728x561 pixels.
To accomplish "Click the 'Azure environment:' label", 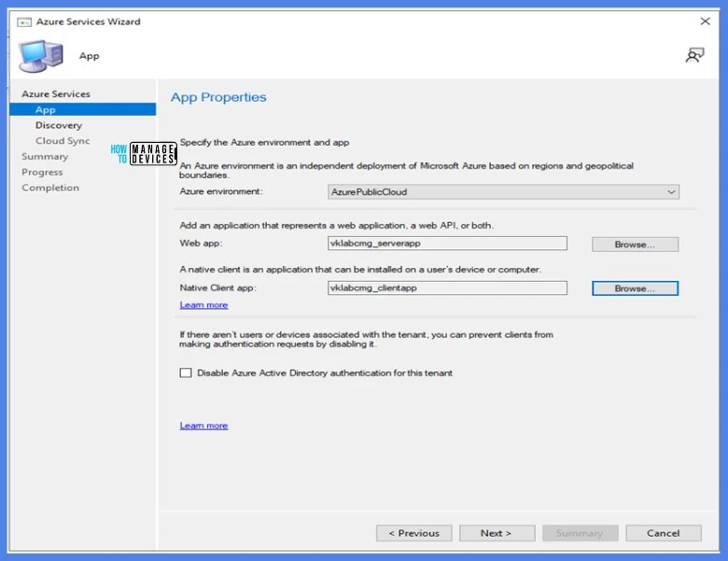I will click(x=221, y=191).
